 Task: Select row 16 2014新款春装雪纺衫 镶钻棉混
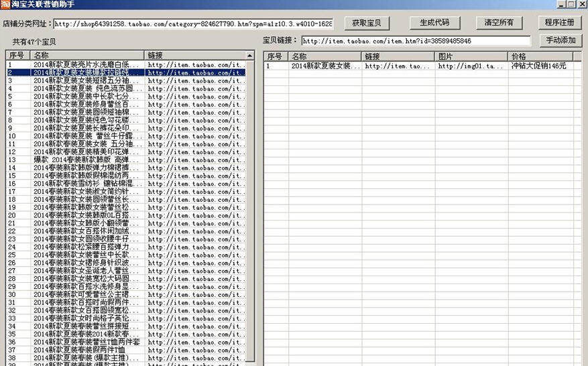click(x=126, y=184)
